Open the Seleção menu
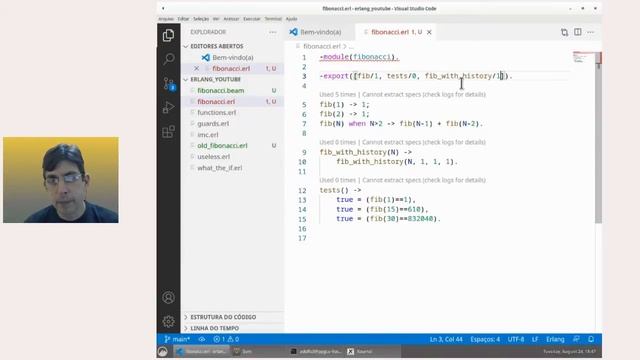Image resolution: width=640 pixels, height=360 pixels. (201, 19)
